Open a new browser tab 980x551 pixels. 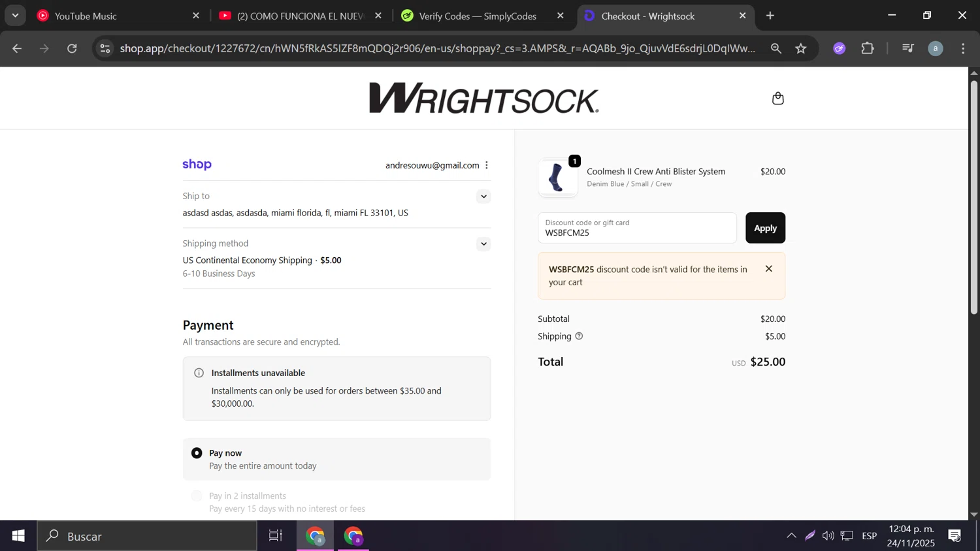click(770, 16)
